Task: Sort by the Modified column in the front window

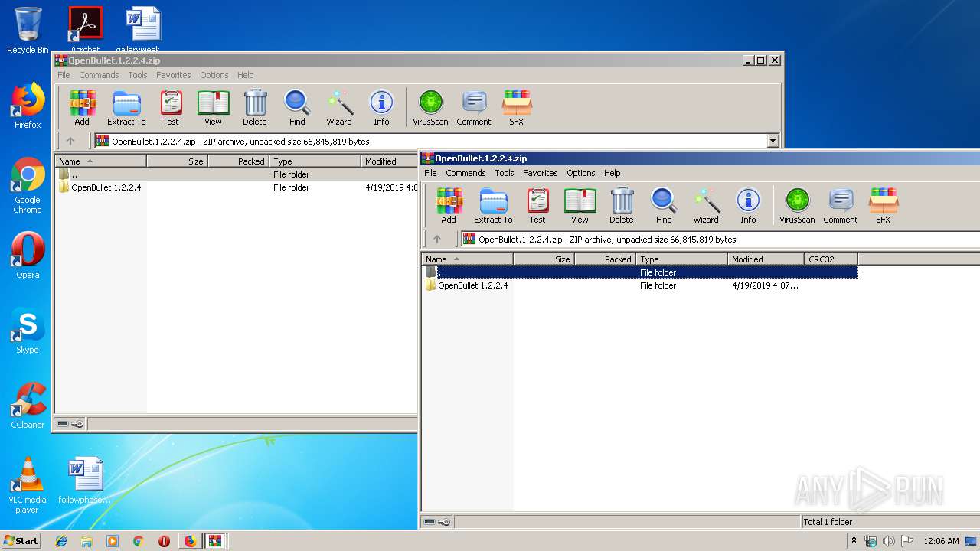Action: (766, 259)
